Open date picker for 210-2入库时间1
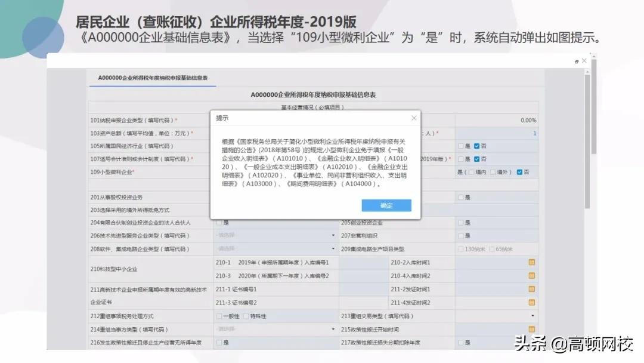 (531, 262)
